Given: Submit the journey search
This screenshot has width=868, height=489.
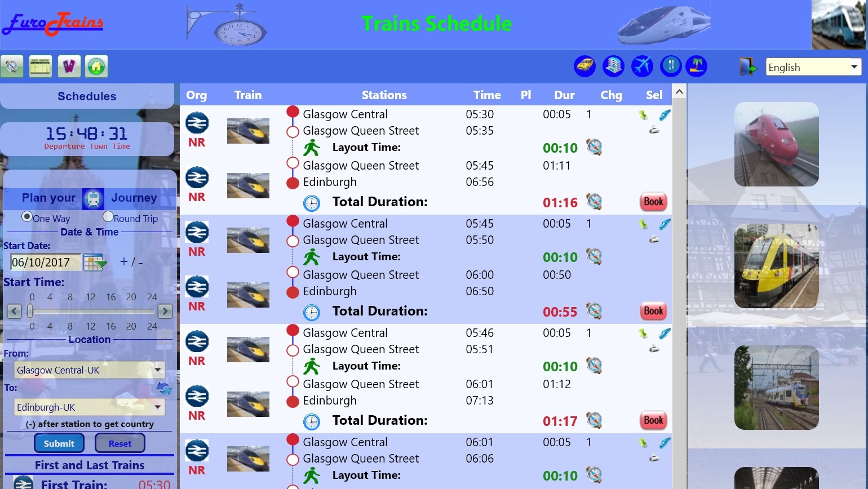Looking at the screenshot, I should click(59, 443).
